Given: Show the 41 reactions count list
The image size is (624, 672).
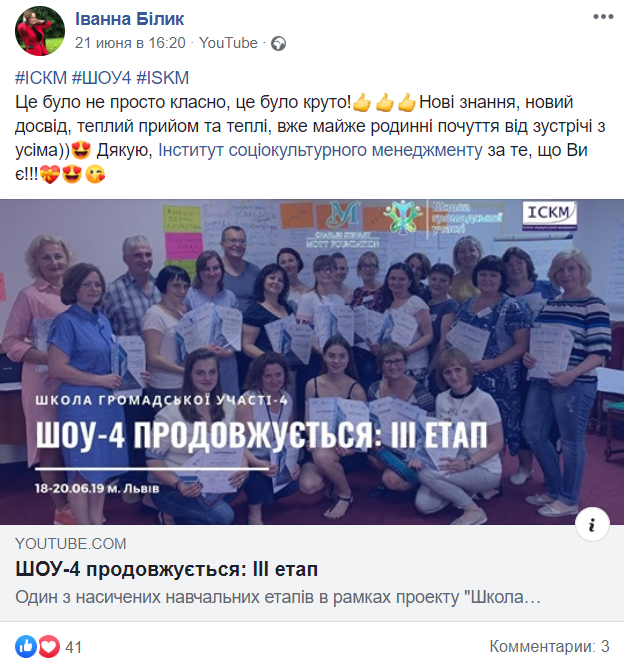Looking at the screenshot, I should [73, 647].
